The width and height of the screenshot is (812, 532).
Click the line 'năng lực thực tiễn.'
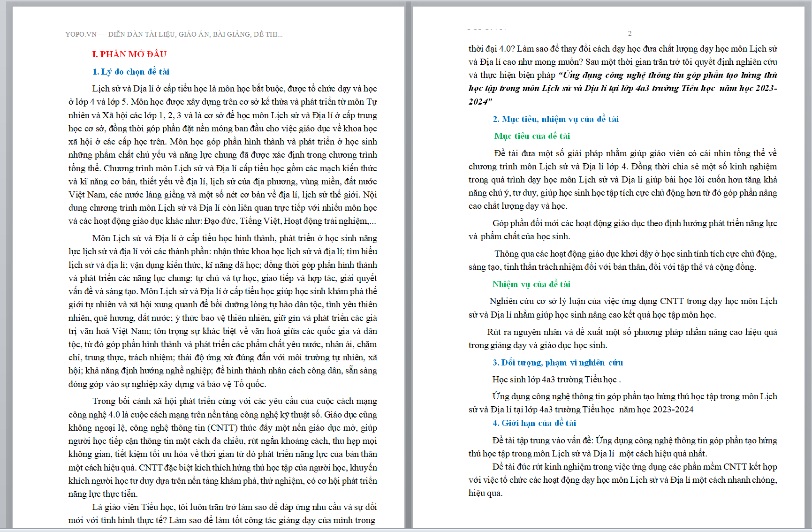tap(103, 494)
